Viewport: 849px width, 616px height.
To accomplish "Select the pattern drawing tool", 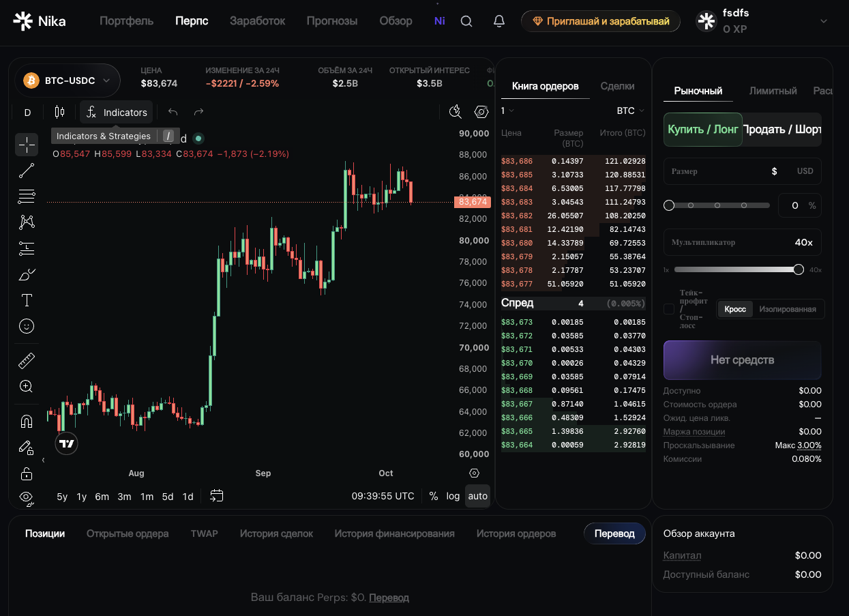I will click(x=27, y=222).
